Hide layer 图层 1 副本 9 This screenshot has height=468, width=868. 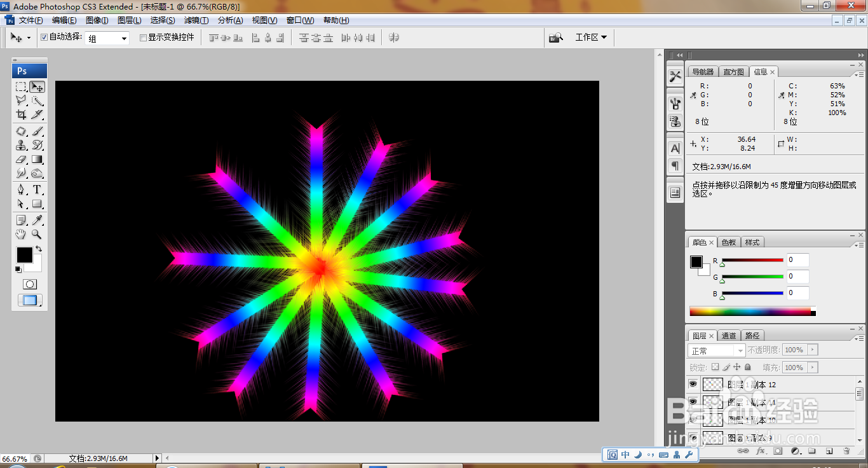point(693,437)
